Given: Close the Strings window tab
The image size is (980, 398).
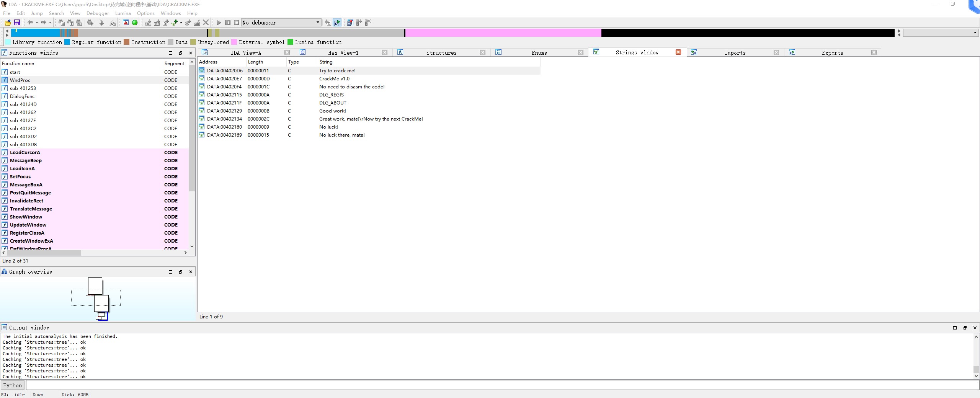Looking at the screenshot, I should tap(678, 52).
